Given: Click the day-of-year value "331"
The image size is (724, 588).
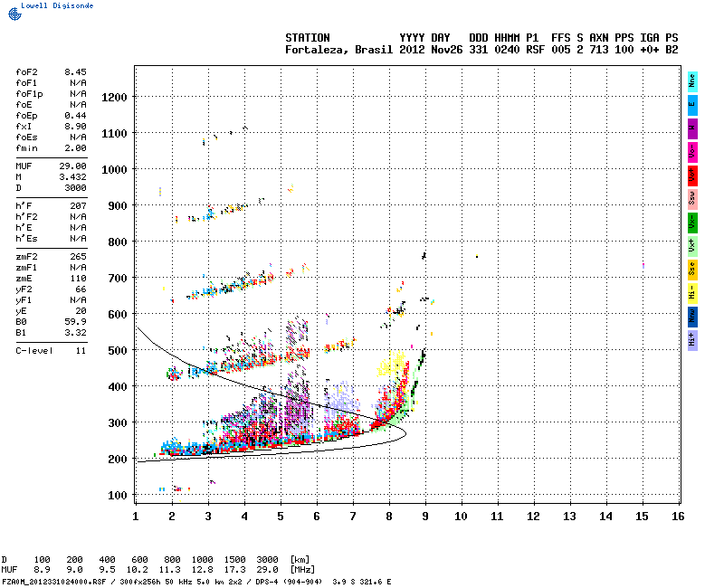Looking at the screenshot, I should point(479,50).
